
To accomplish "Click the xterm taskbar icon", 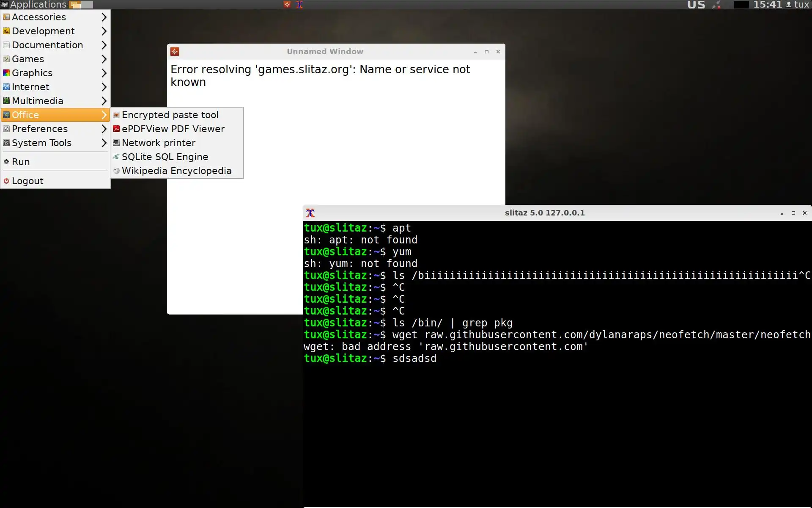I will tap(299, 5).
